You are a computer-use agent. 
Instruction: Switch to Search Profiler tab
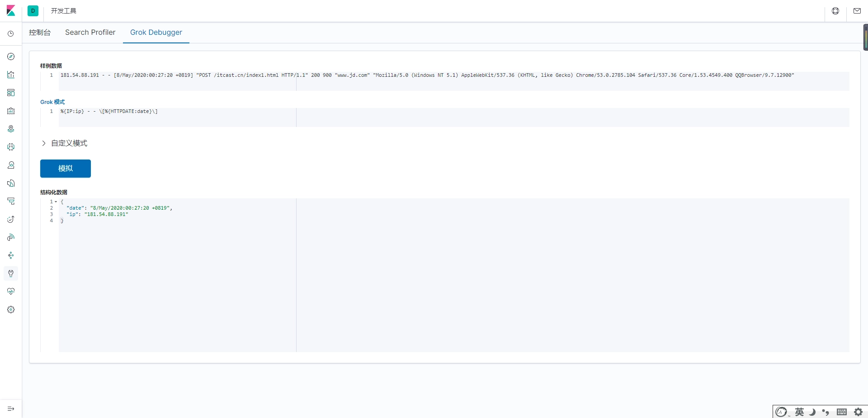(x=90, y=33)
